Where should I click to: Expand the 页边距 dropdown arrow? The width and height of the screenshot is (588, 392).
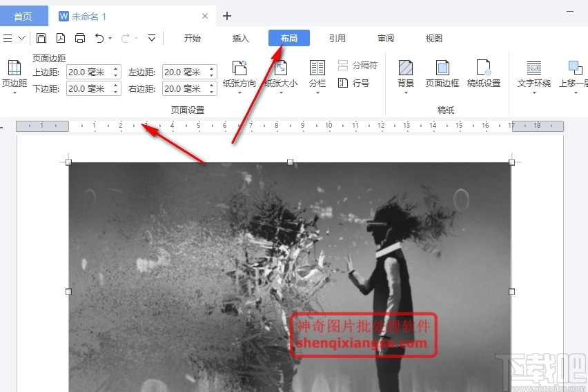14,92
